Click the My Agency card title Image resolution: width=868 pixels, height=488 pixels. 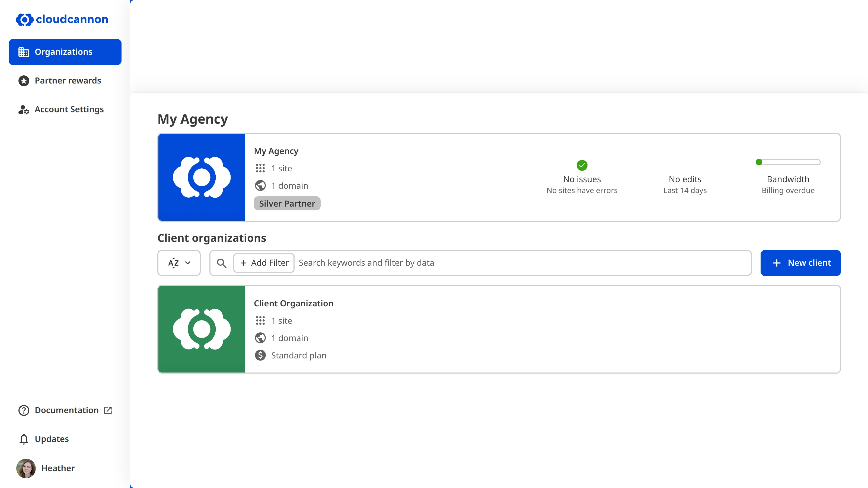pos(276,151)
